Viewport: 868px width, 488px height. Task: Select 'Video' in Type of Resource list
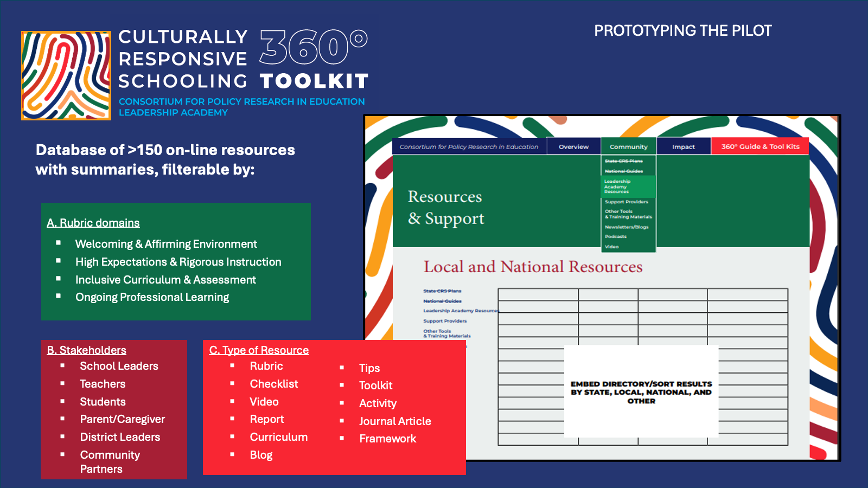point(264,402)
